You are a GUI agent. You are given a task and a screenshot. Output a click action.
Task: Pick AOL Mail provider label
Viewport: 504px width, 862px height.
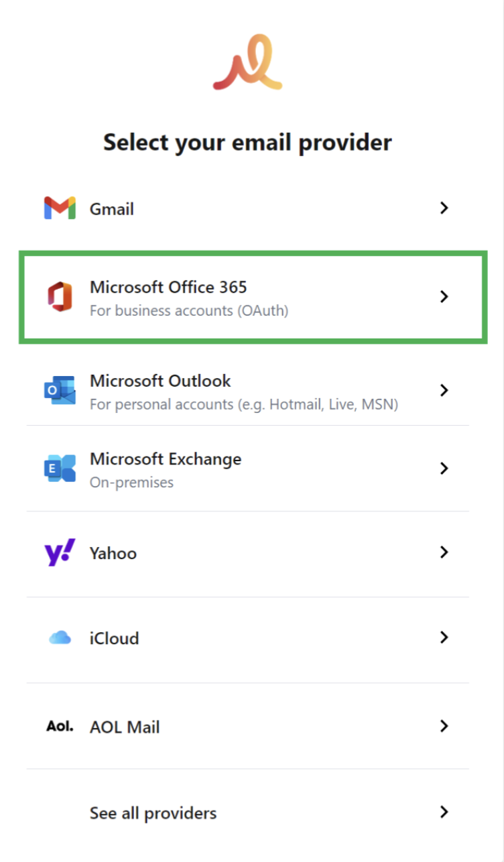[125, 727]
